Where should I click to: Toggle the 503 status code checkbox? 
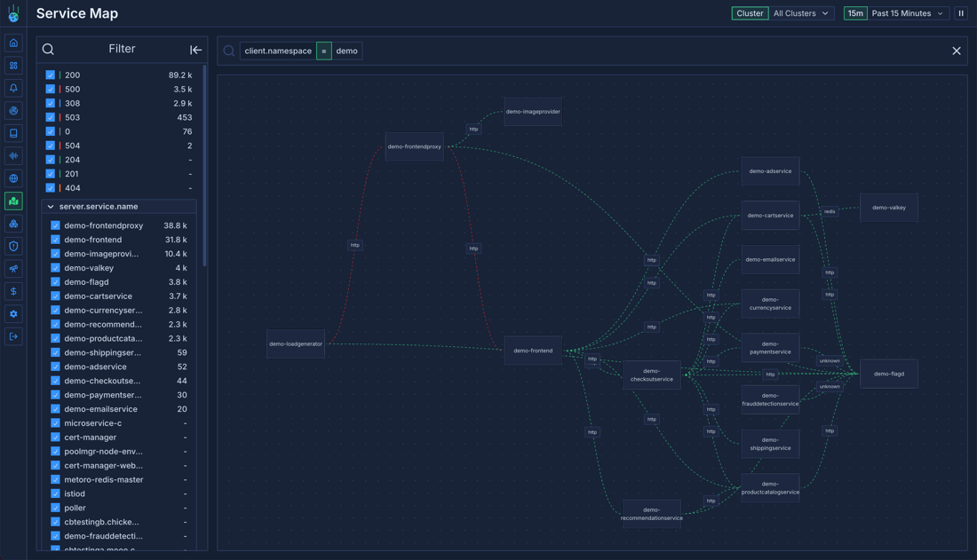[51, 117]
